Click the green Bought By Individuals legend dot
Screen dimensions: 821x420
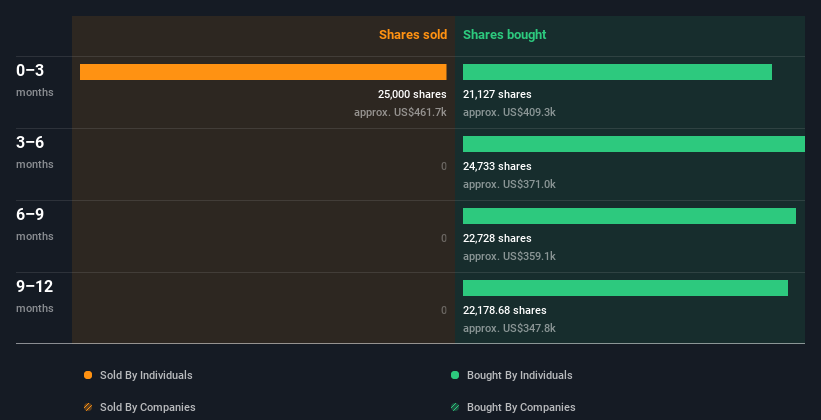[x=455, y=375]
